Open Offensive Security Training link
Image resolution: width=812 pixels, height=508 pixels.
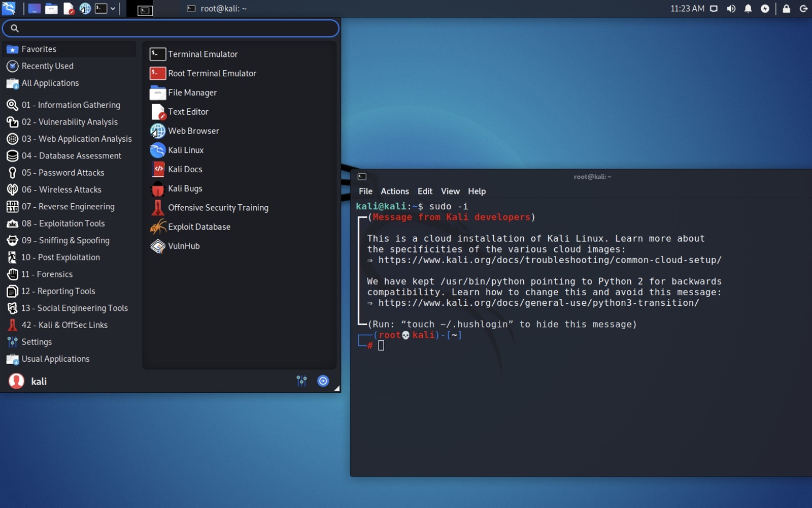[239, 208]
